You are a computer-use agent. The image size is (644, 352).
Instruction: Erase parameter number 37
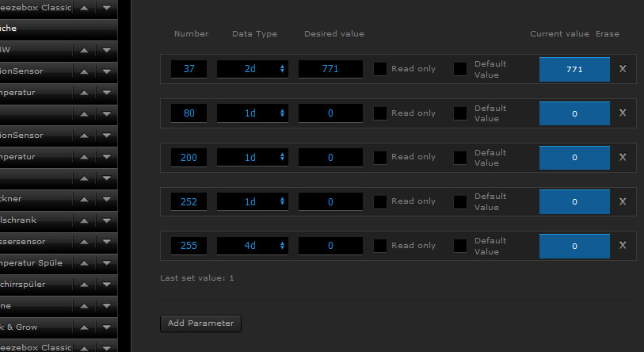(x=623, y=69)
